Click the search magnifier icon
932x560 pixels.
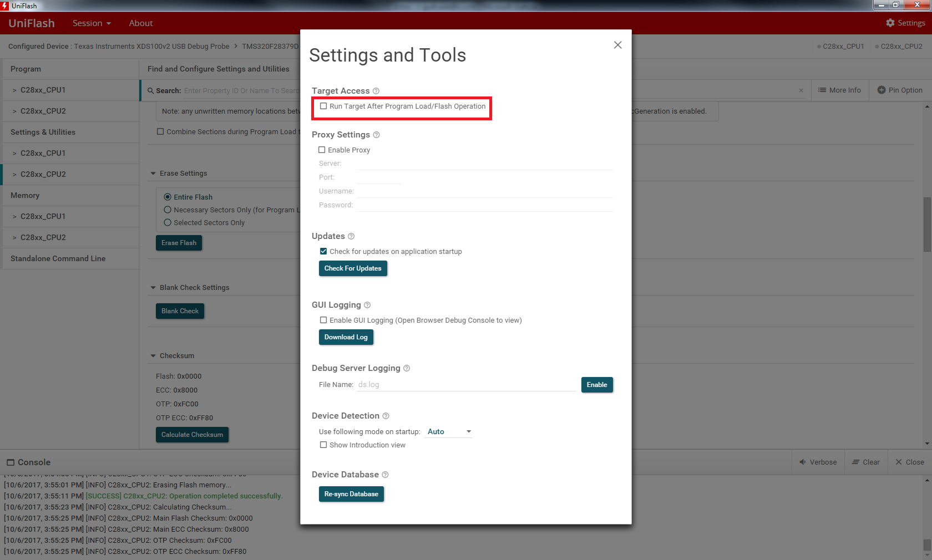pyautogui.click(x=150, y=90)
